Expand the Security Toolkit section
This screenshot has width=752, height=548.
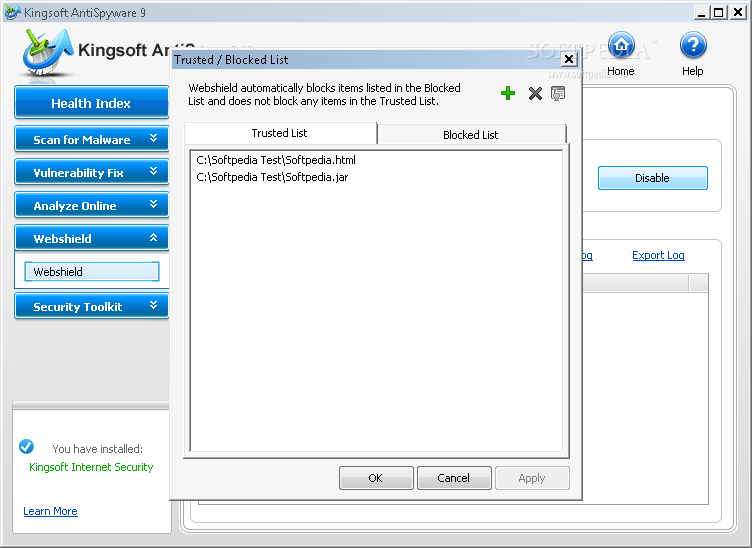91,306
